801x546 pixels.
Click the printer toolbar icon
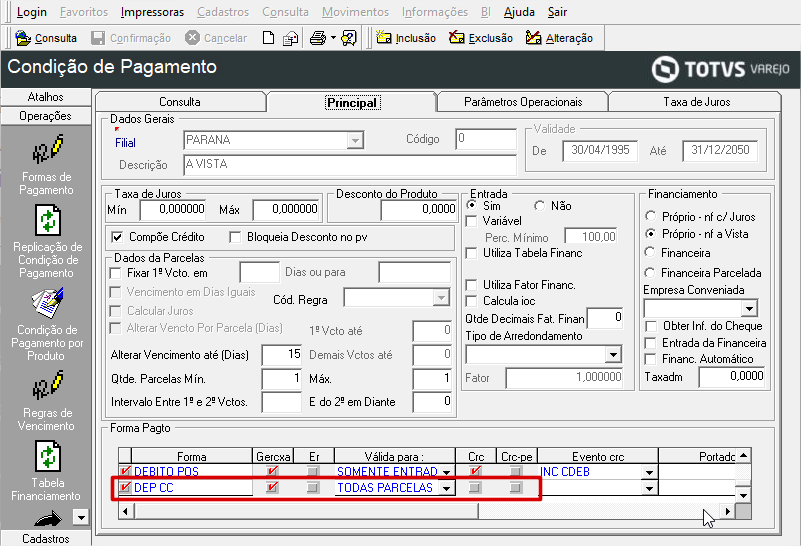tap(317, 38)
